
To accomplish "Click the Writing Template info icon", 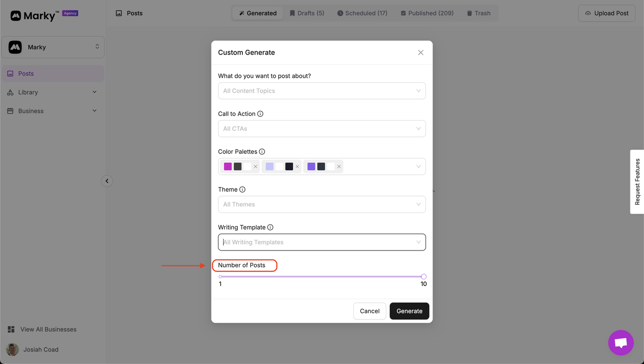I will point(270,227).
